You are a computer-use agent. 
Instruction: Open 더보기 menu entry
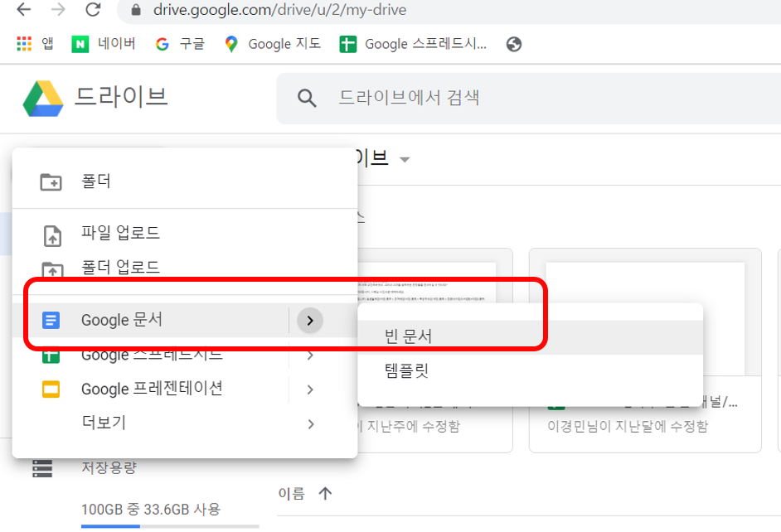[185, 423]
